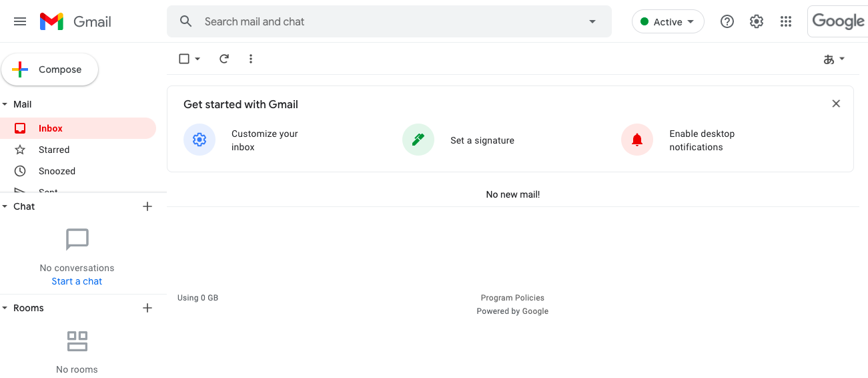This screenshot has height=378, width=868.
Task: Click the refresh mail icon
Action: click(224, 59)
